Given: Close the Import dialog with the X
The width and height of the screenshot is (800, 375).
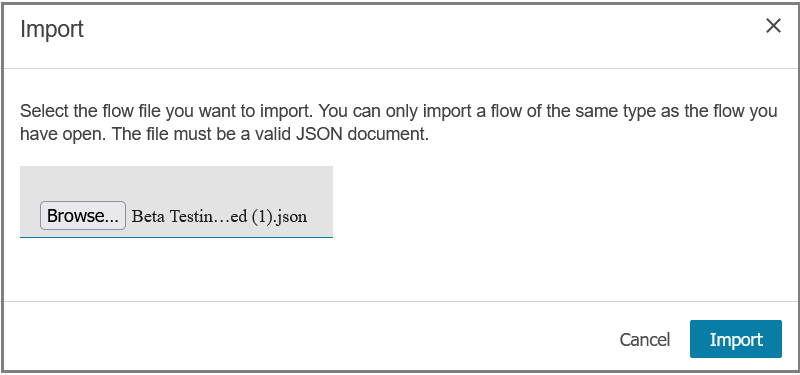Looking at the screenshot, I should pos(773,26).
